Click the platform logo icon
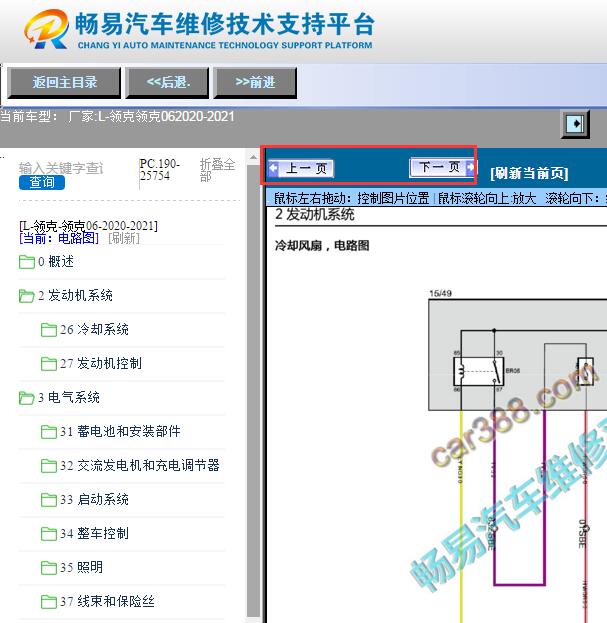607x623 pixels. pyautogui.click(x=46, y=29)
